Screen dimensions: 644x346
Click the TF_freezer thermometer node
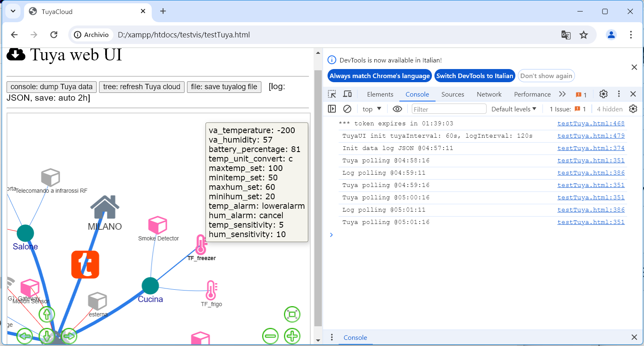[201, 245]
